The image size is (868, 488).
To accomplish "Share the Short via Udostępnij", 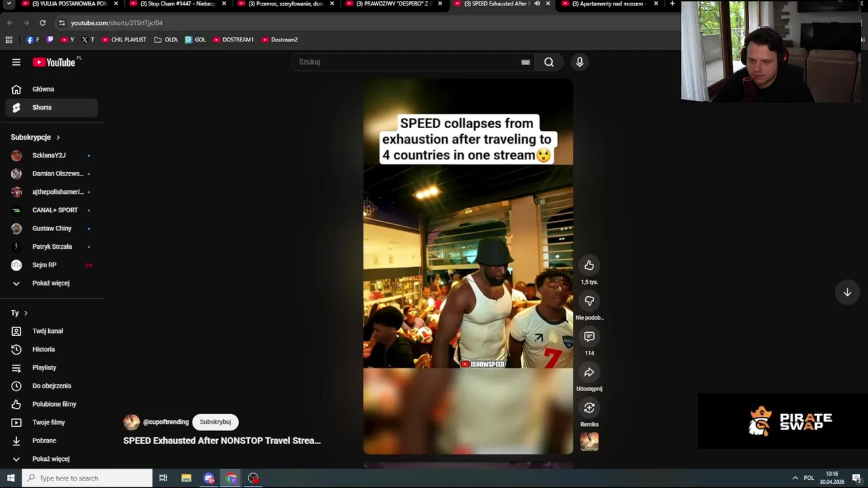I will (589, 372).
